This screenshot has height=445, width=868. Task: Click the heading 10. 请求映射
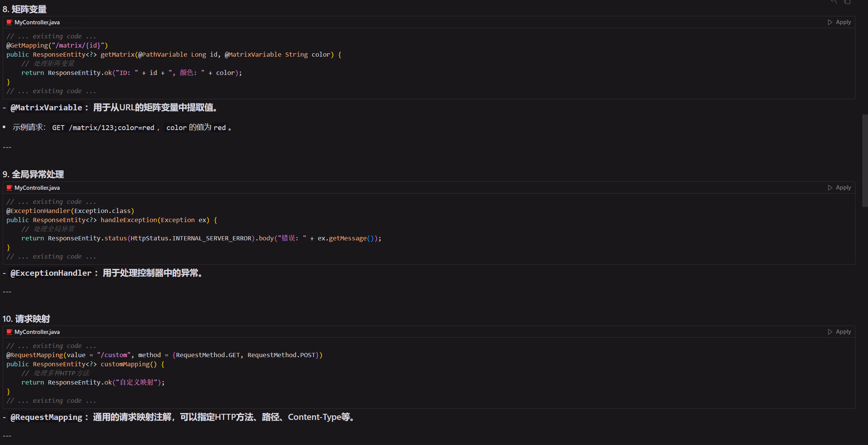[26, 319]
